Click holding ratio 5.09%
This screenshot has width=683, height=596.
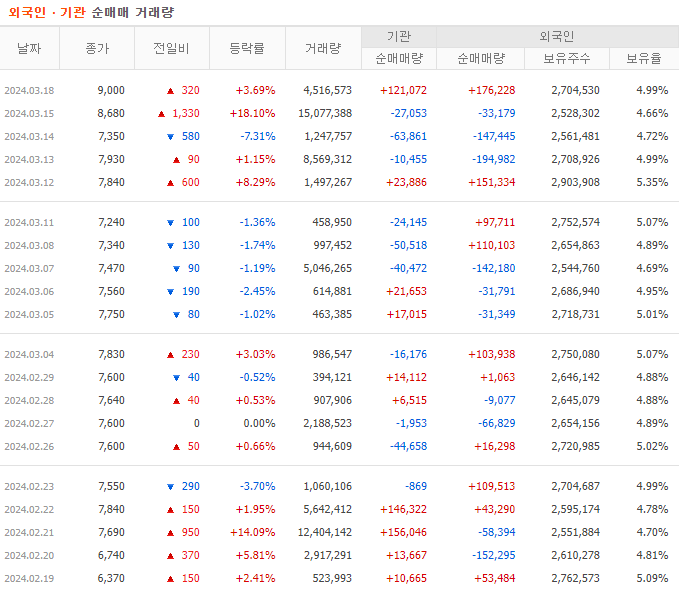pyautogui.click(x=652, y=578)
